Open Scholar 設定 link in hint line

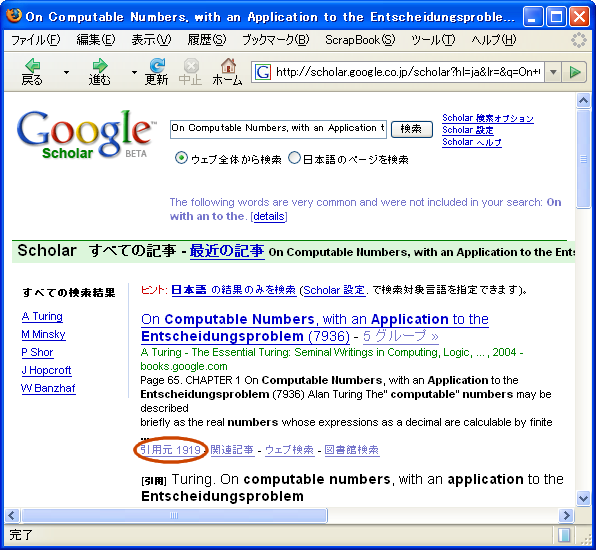point(334,290)
